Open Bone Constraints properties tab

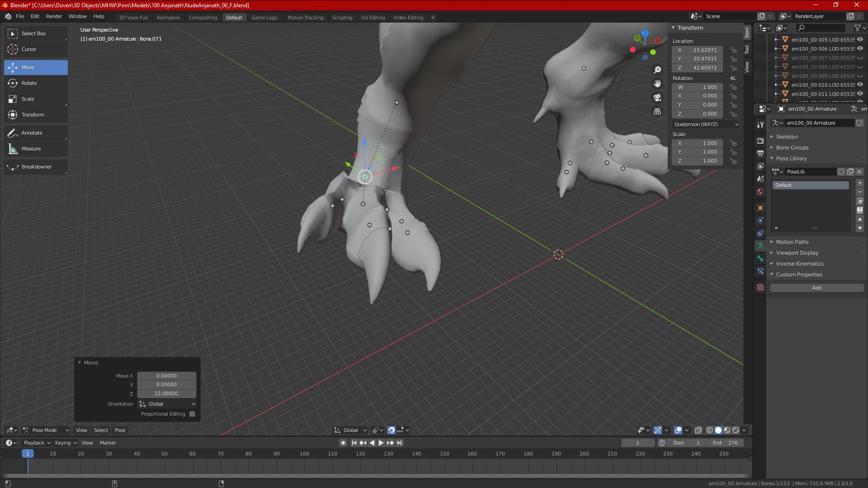760,271
